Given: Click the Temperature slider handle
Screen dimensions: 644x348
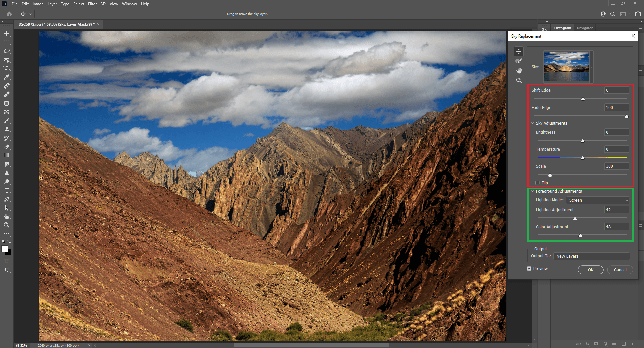Looking at the screenshot, I should point(583,158).
